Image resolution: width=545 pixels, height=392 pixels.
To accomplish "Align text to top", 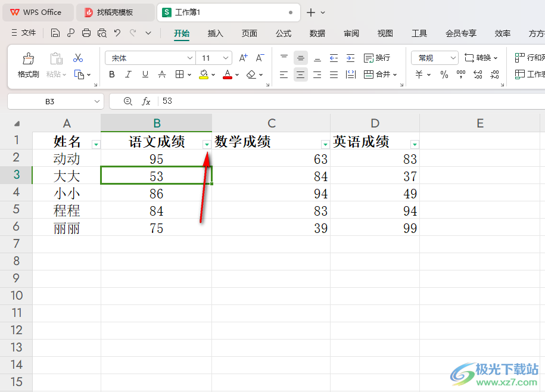I will (x=284, y=58).
